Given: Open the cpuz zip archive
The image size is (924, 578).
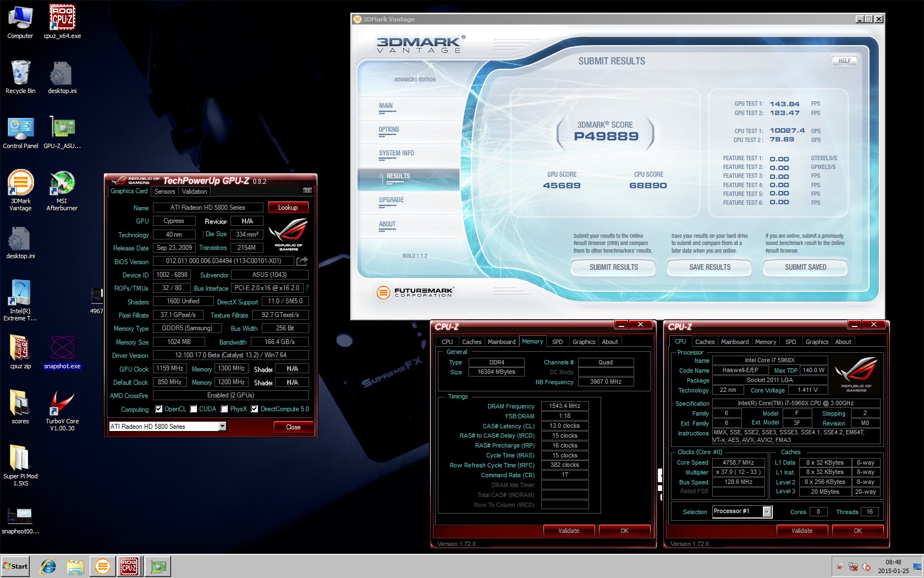Looking at the screenshot, I should tap(20, 352).
